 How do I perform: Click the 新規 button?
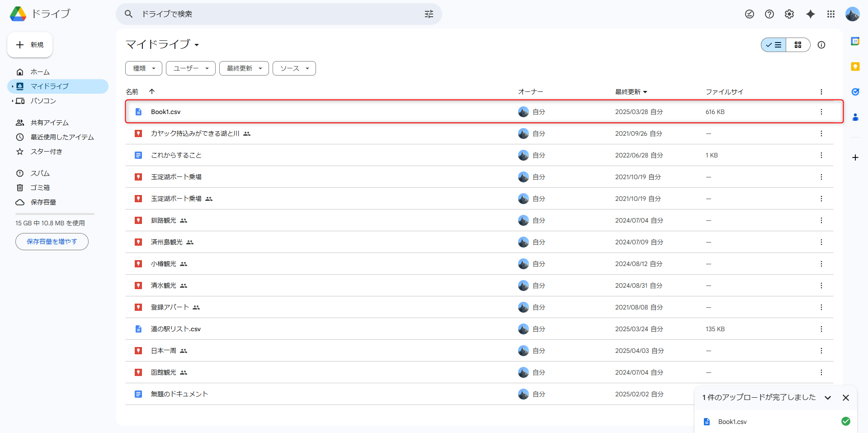coord(30,45)
